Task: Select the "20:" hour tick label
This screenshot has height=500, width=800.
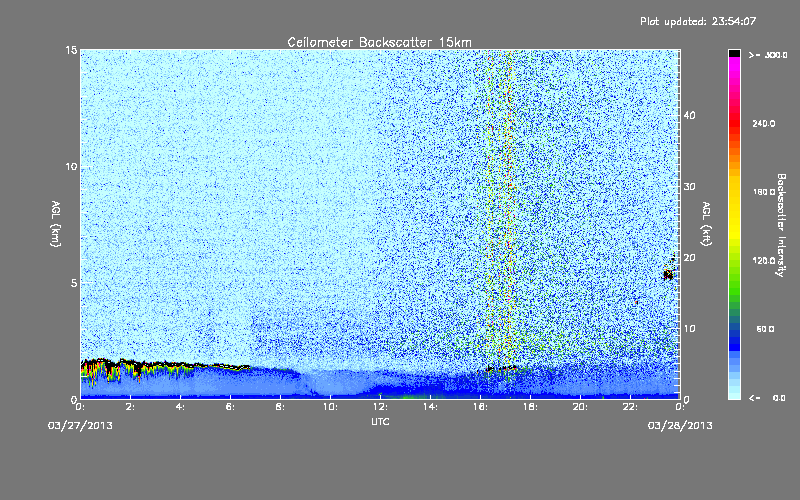Action: pyautogui.click(x=580, y=407)
